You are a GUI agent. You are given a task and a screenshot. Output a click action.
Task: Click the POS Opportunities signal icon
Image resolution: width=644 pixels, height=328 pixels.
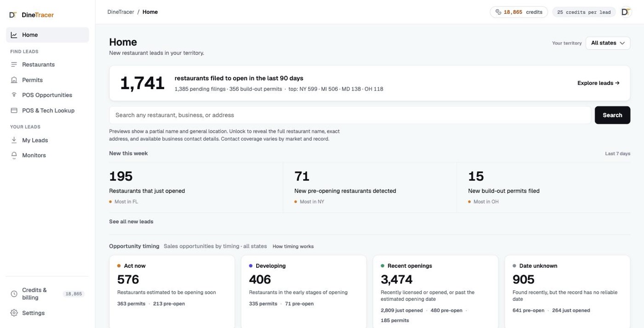click(x=14, y=95)
